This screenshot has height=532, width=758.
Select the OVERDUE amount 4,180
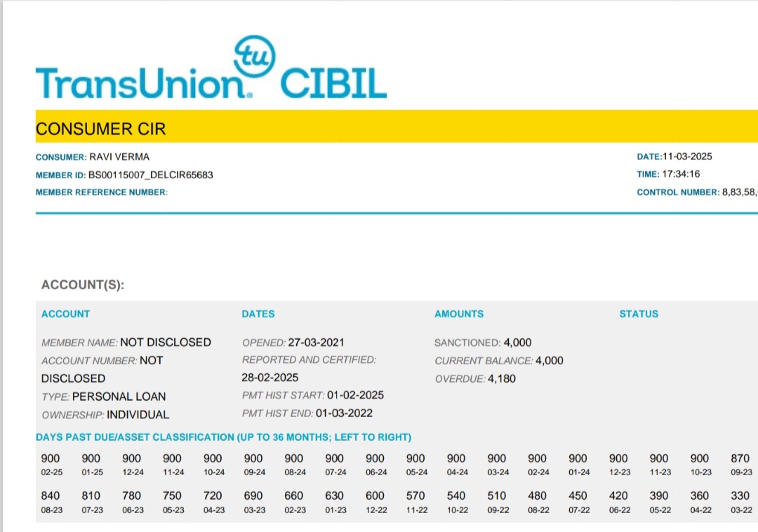(x=502, y=379)
